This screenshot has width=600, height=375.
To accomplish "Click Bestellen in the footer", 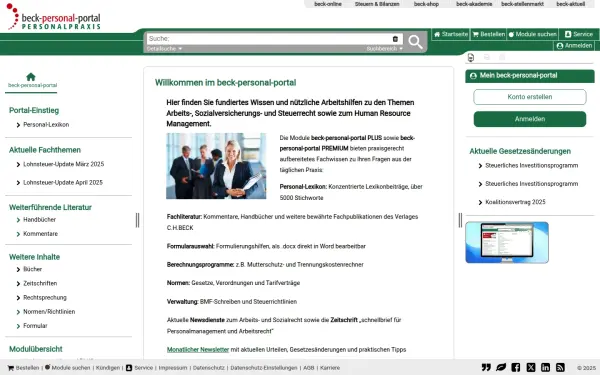I will click(x=23, y=368).
